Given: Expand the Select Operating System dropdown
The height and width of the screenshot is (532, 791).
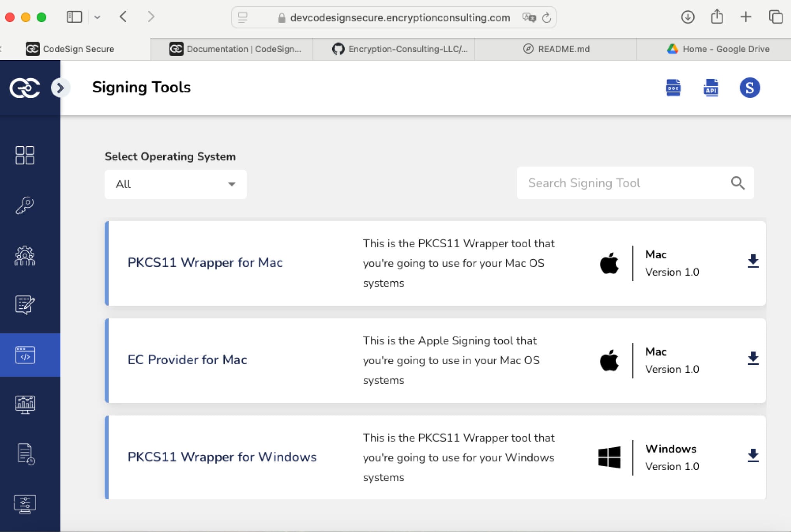Looking at the screenshot, I should [x=175, y=184].
